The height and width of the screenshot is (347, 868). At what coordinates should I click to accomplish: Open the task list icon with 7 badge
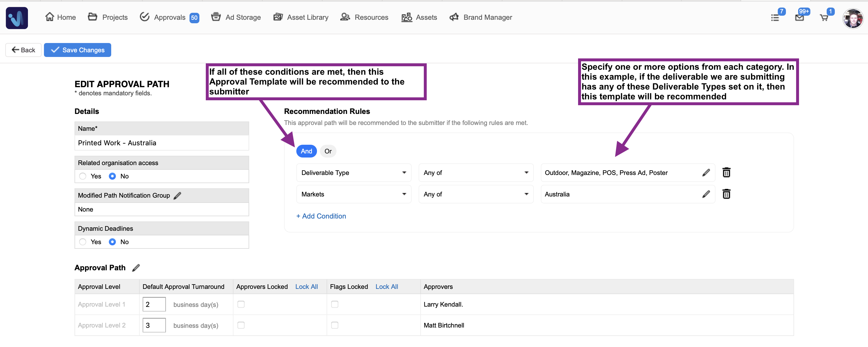point(775,17)
